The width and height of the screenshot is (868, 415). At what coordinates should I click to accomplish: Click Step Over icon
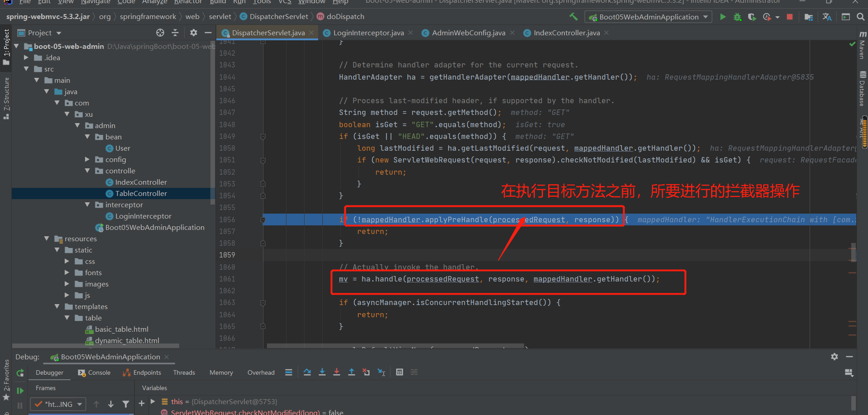[307, 372]
